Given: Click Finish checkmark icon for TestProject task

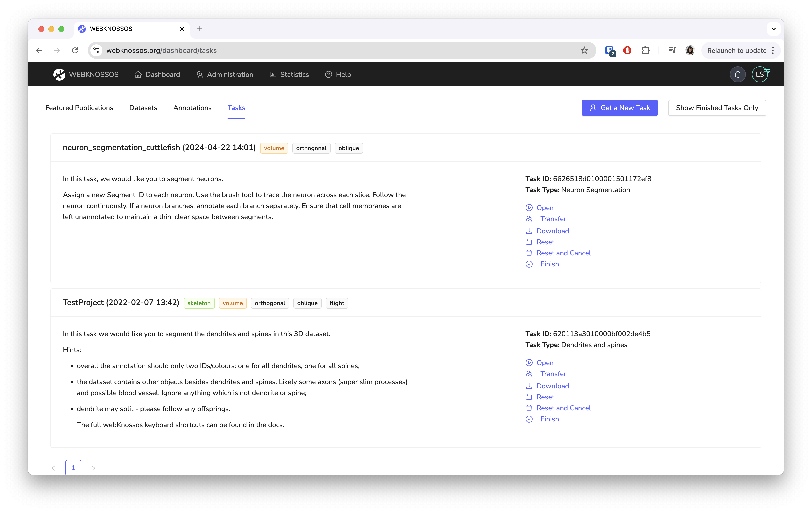Looking at the screenshot, I should (x=529, y=419).
